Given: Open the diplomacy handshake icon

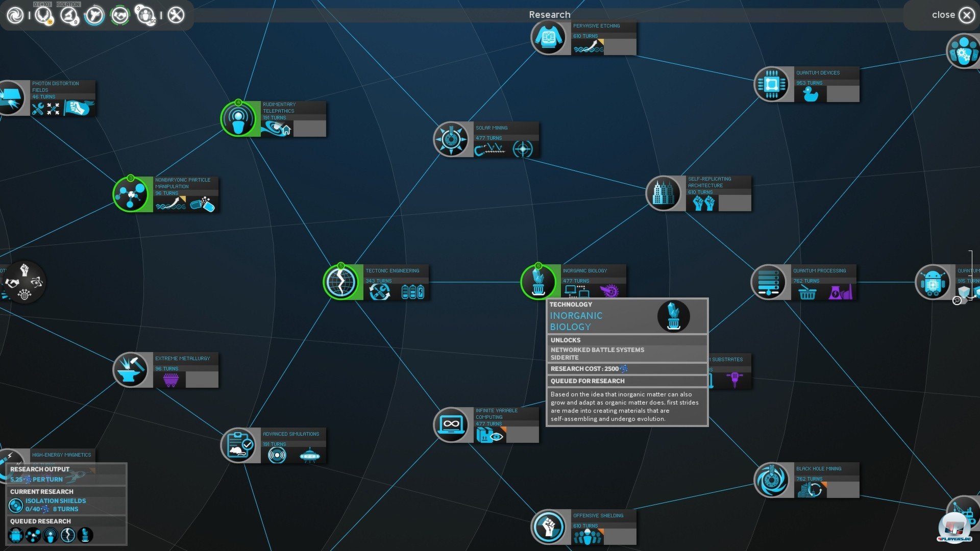Looking at the screenshot, I should point(120,15).
